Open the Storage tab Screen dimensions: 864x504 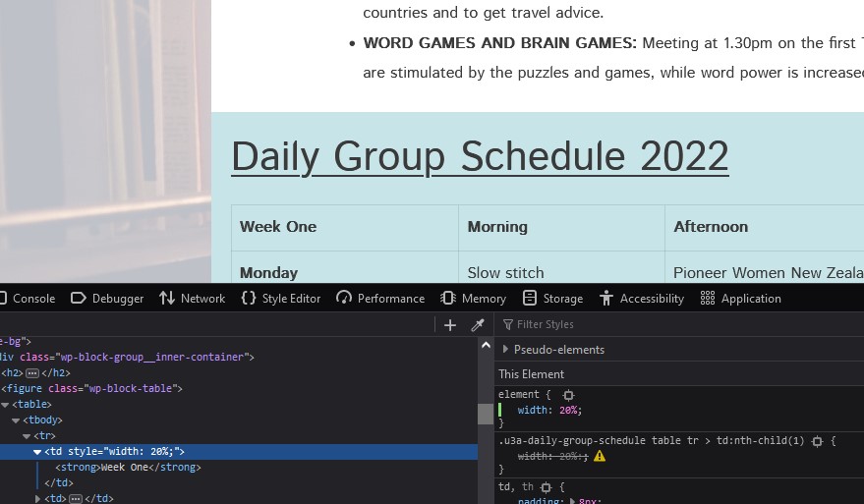(x=552, y=299)
